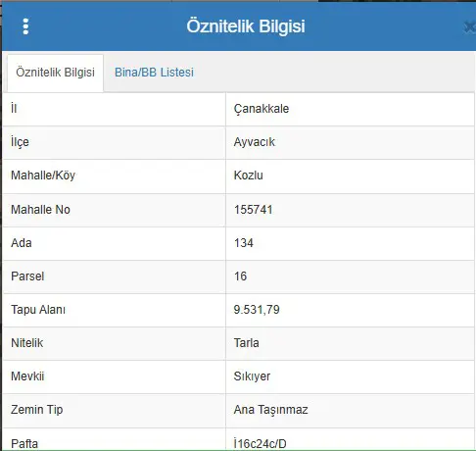
Task: Click the Parsel label
Action: [x=27, y=276]
